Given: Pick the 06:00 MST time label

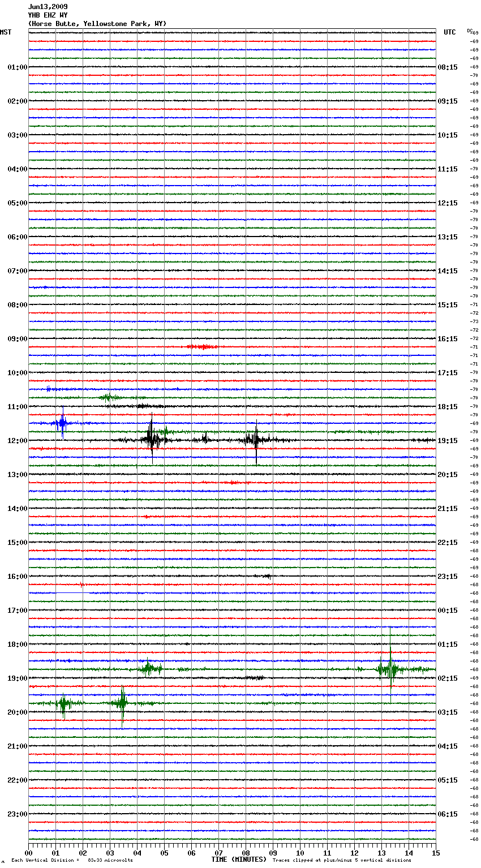Looking at the screenshot, I should (18, 237).
